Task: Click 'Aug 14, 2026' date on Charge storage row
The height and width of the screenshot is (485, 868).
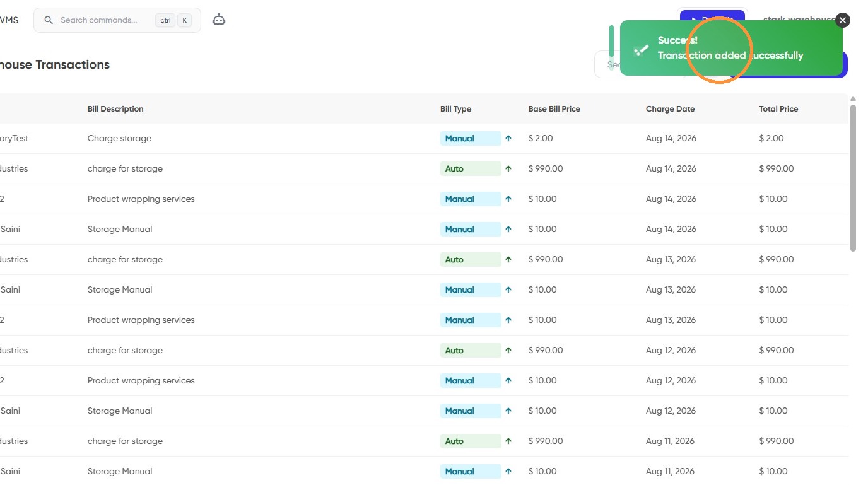Action: pyautogui.click(x=671, y=138)
